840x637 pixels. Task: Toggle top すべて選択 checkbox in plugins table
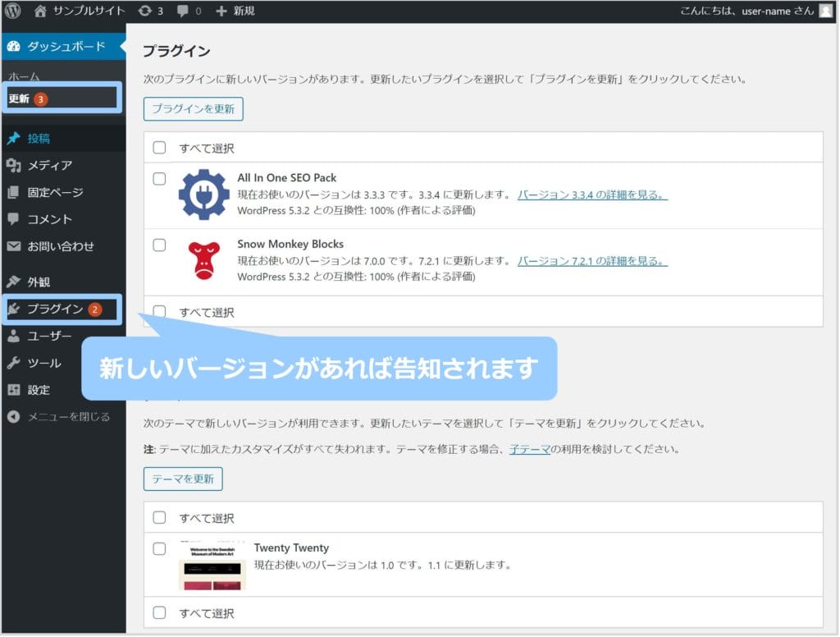159,148
